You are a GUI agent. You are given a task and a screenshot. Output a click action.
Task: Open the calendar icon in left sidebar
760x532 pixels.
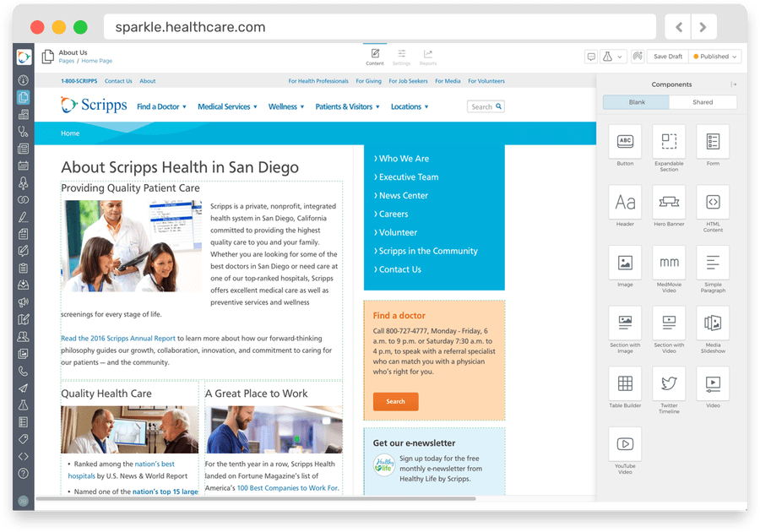(24, 166)
